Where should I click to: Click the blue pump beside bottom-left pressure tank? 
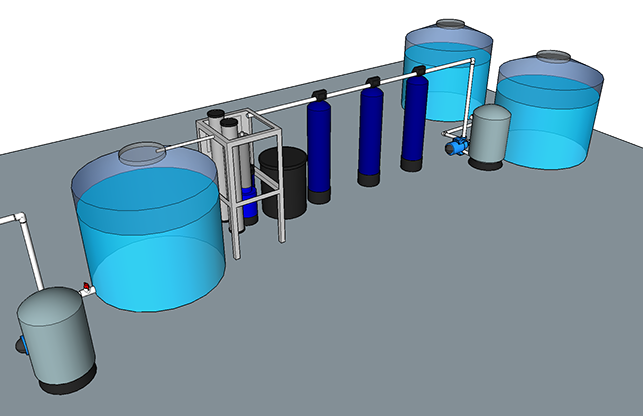click(22, 344)
